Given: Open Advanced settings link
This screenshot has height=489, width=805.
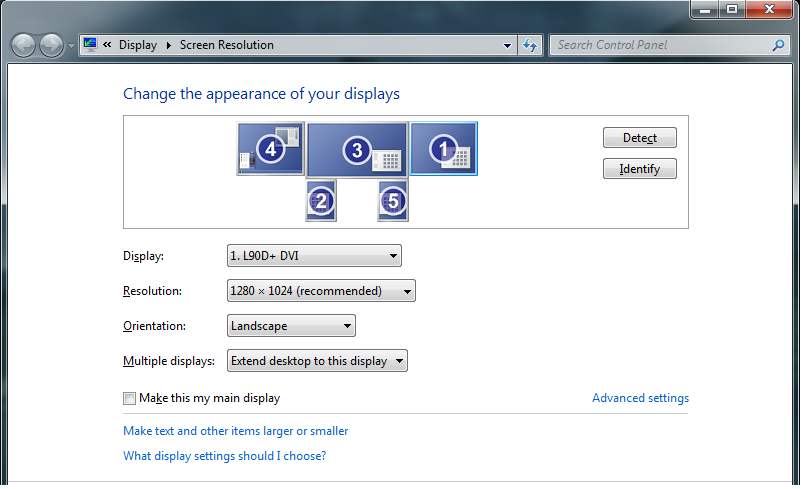Looking at the screenshot, I should [x=640, y=398].
